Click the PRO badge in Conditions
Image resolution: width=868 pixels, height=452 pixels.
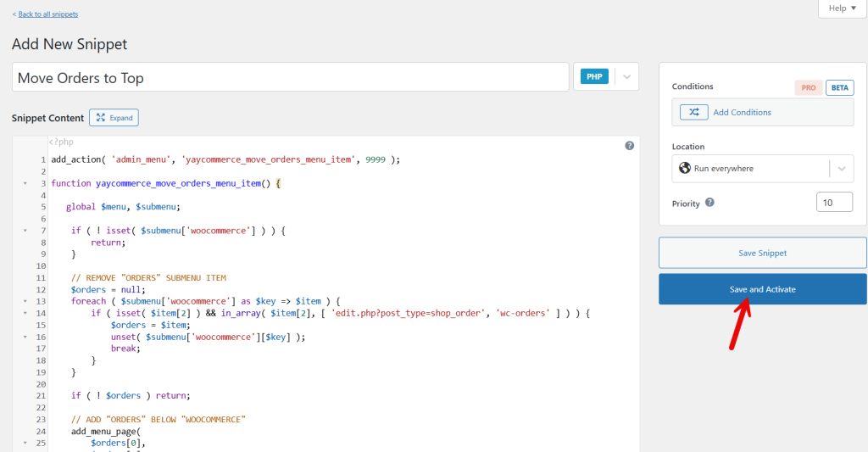tap(808, 87)
